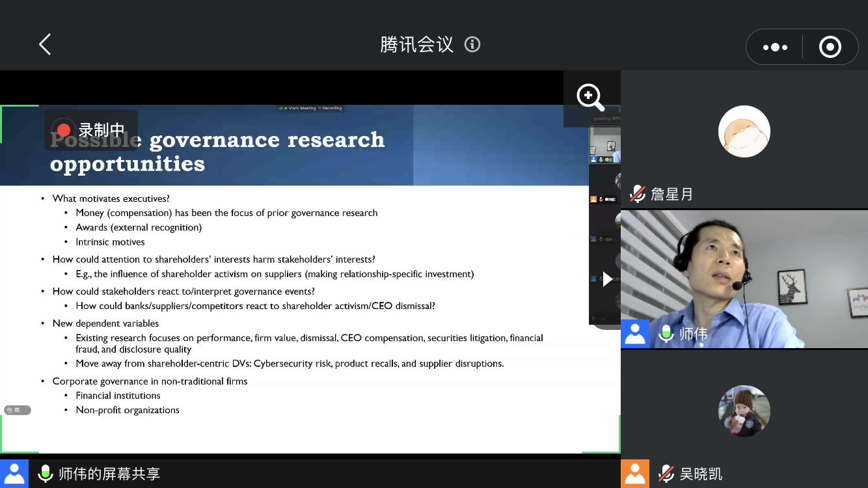Click 詹星月's muted microphone icon

[x=637, y=194]
